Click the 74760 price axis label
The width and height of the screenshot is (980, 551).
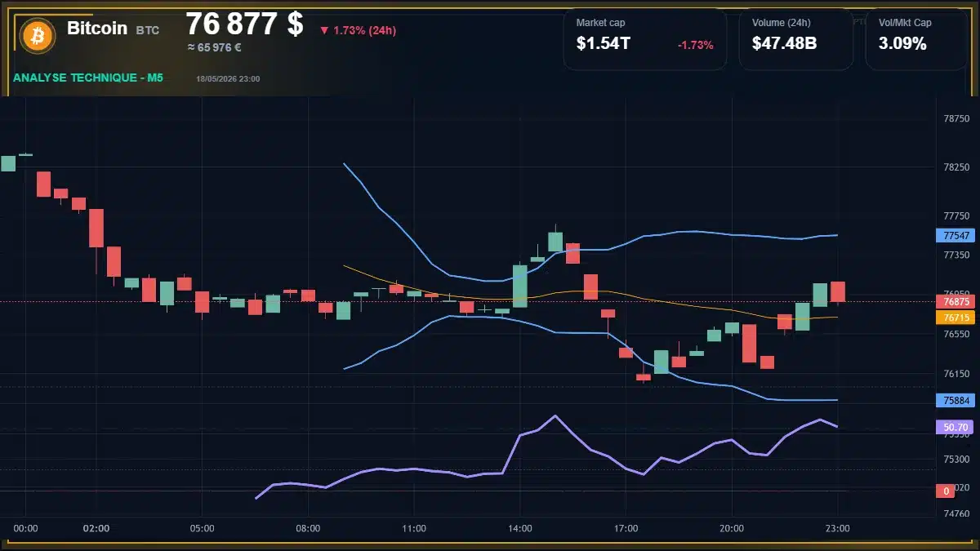pyautogui.click(x=956, y=513)
